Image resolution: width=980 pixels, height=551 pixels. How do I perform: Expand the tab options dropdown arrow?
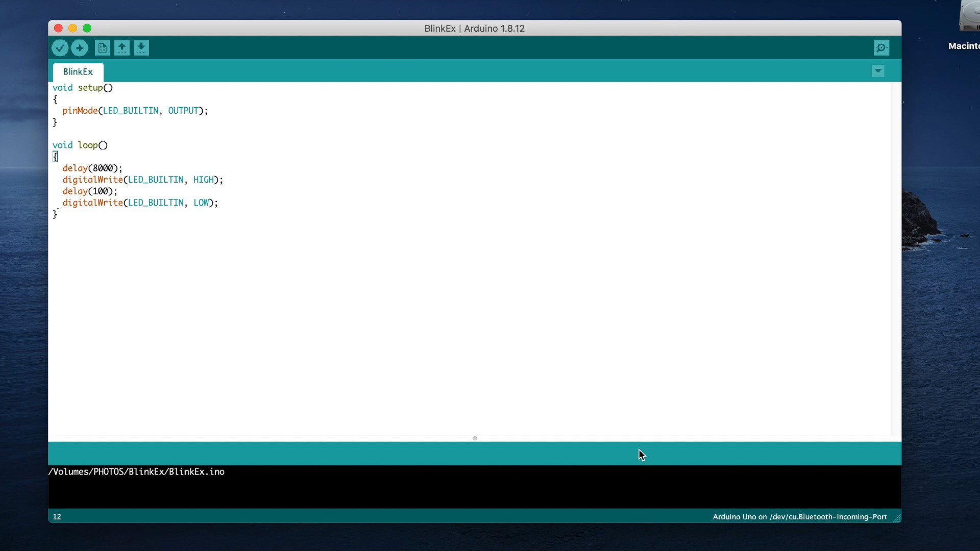tap(878, 71)
